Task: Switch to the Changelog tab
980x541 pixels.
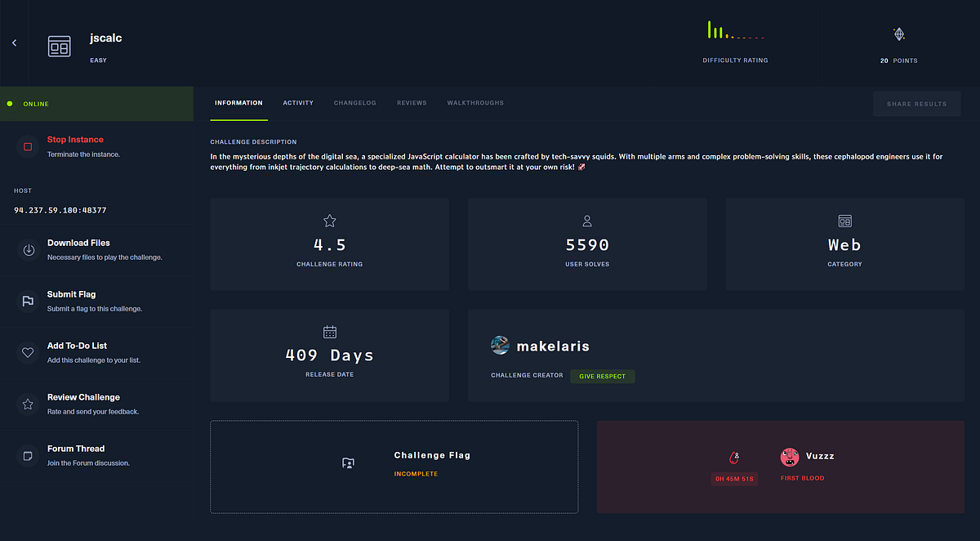Action: coord(354,102)
